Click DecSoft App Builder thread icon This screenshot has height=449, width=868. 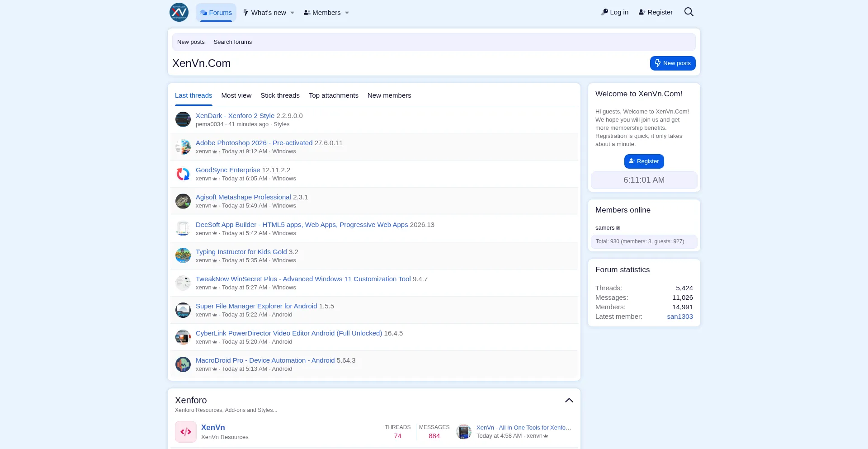click(x=183, y=228)
